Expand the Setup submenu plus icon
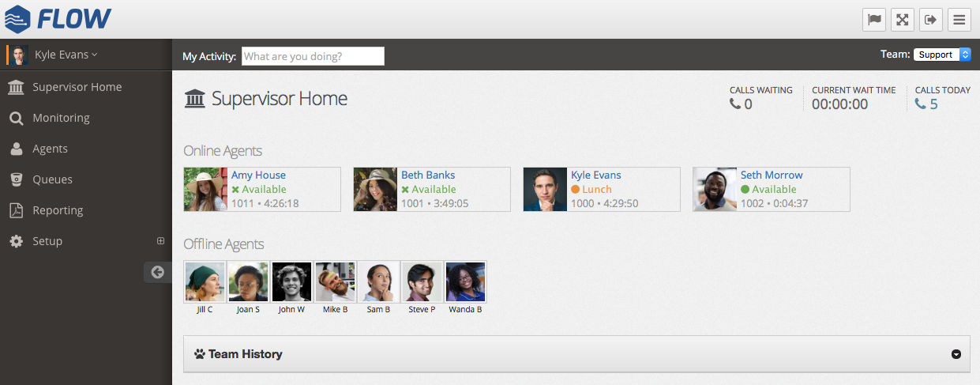Screen dimensions: 980x385 160,241
